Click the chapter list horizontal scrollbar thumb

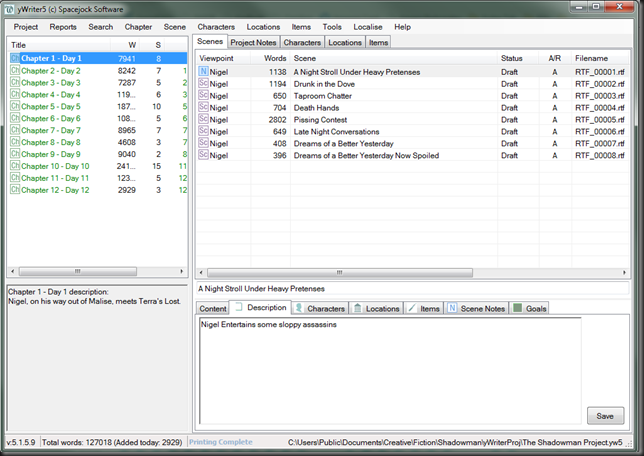click(x=78, y=272)
